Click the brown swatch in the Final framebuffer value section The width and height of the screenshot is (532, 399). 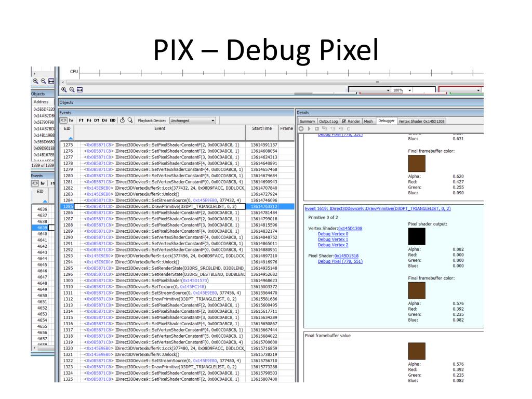(x=417, y=351)
